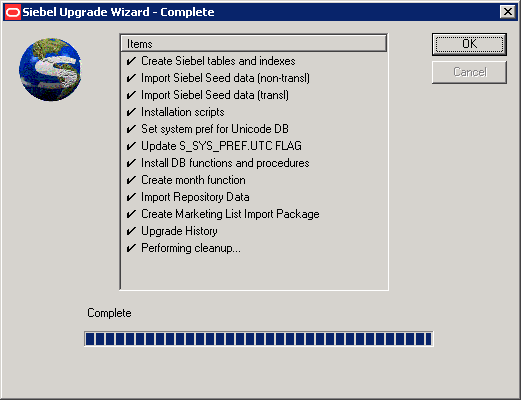Image resolution: width=521 pixels, height=400 pixels.
Task: Click the Items column header
Action: coord(254,44)
